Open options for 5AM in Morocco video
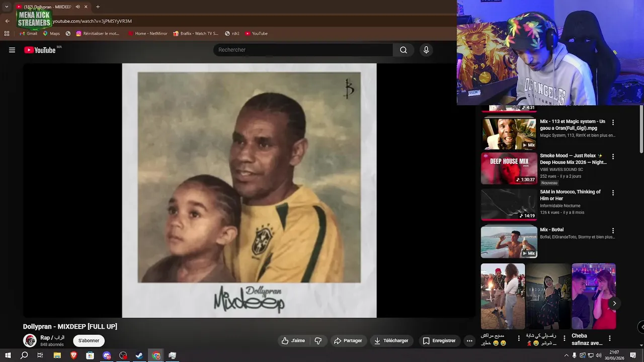The image size is (644, 362). click(x=613, y=193)
